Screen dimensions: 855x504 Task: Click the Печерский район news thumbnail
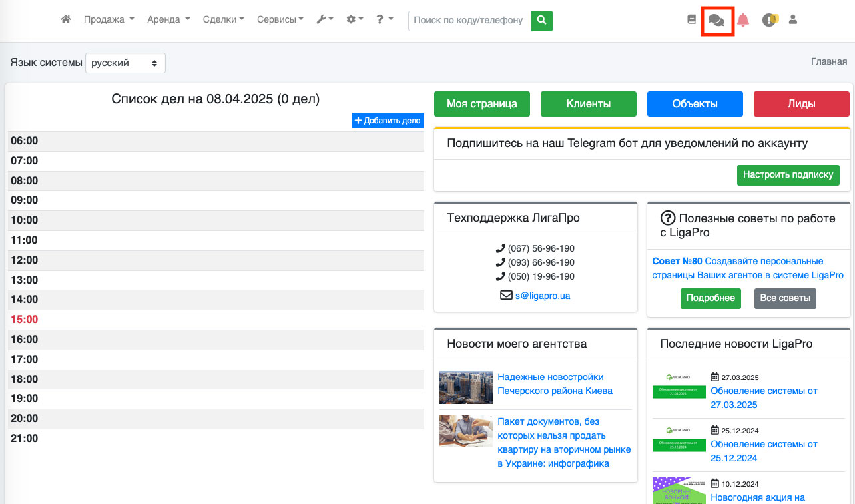click(466, 387)
